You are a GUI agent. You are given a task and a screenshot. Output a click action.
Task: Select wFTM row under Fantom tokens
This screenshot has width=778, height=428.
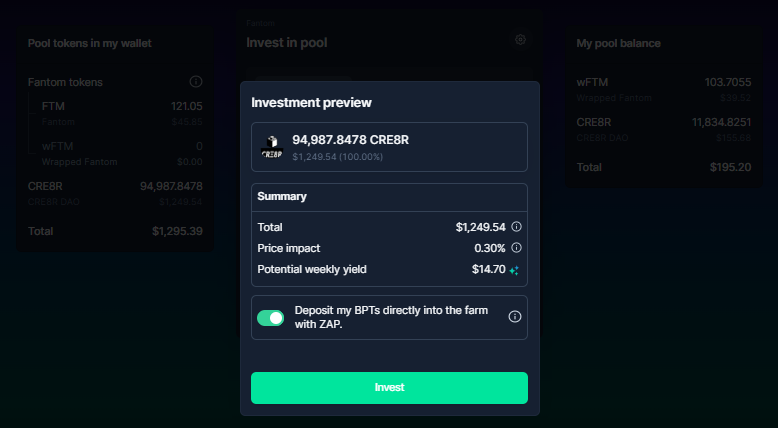[122, 154]
